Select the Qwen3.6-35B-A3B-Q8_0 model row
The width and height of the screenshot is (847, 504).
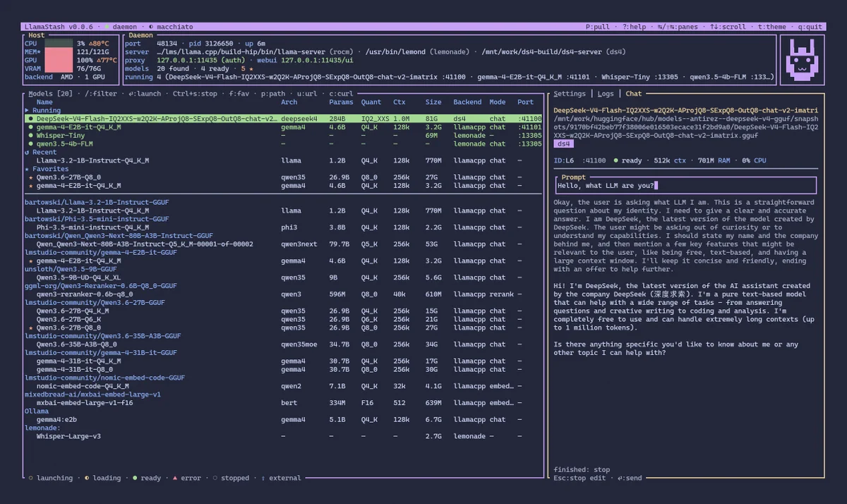[284, 344]
